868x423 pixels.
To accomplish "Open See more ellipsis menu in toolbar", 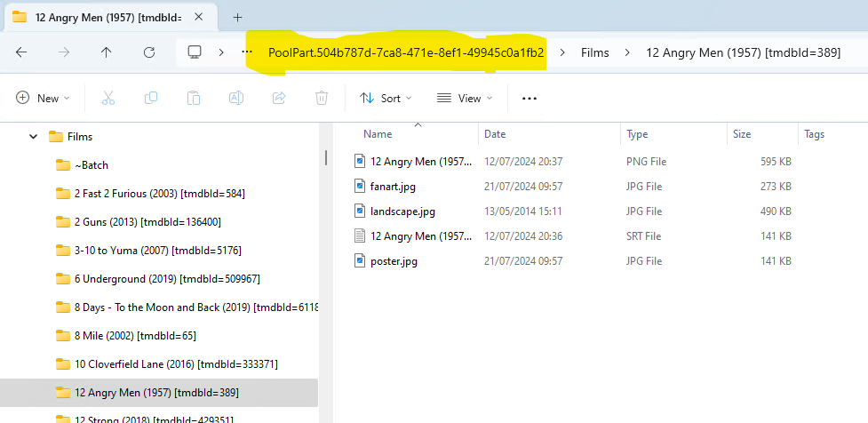I will coord(530,98).
